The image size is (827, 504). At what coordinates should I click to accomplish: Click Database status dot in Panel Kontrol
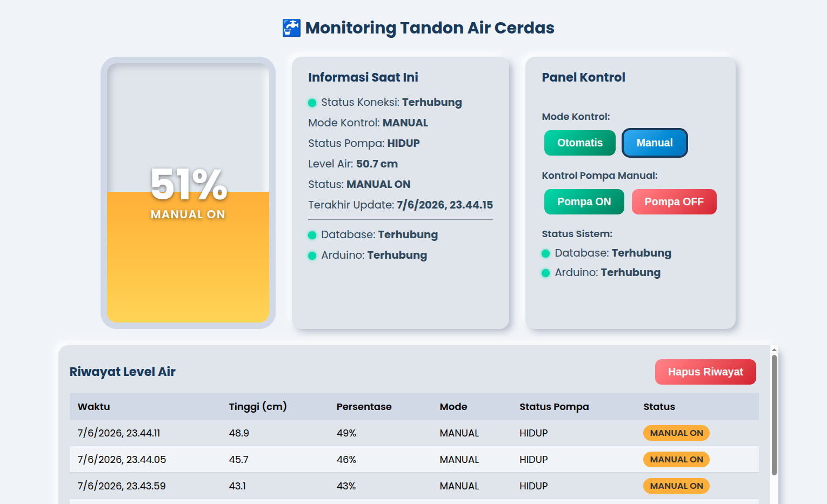[545, 253]
